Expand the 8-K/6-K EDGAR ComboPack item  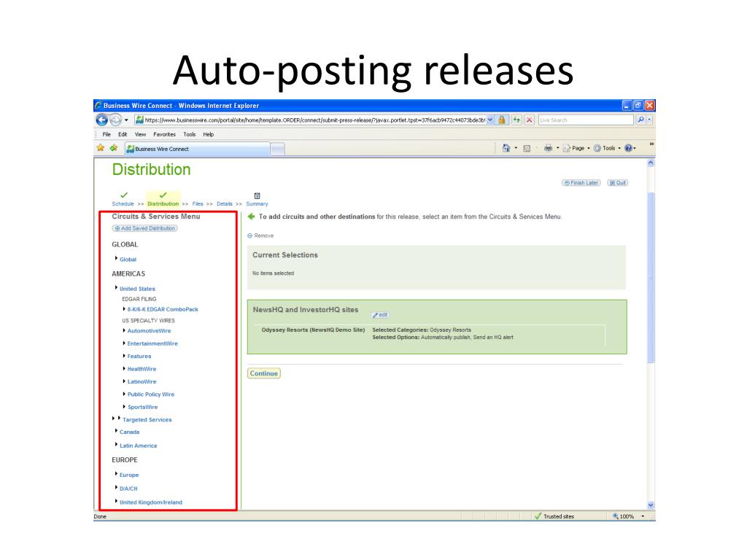(x=124, y=309)
